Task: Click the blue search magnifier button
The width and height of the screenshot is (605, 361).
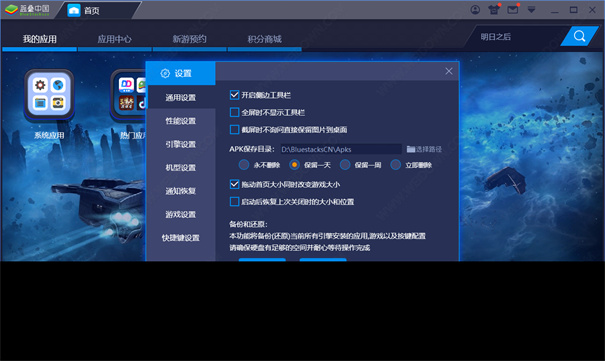Action: (x=579, y=36)
